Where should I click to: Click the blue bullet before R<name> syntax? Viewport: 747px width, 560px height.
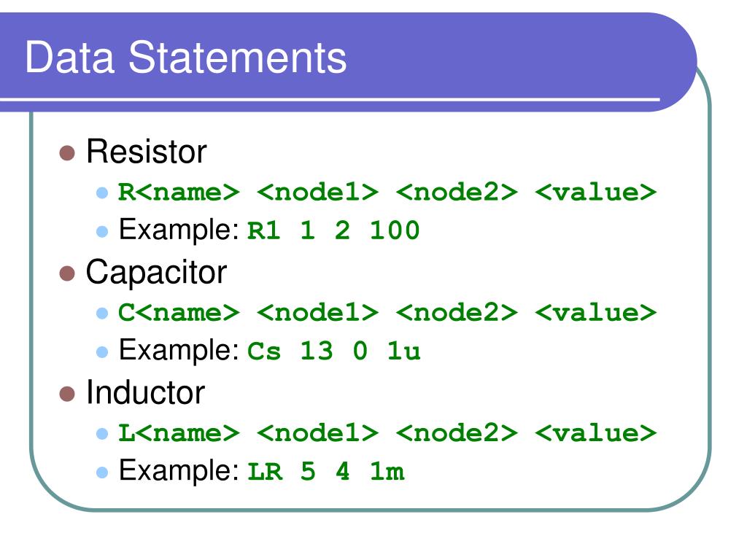pos(102,192)
